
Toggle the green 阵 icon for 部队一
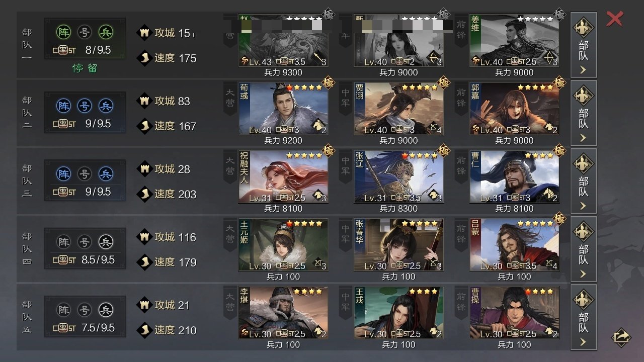64,32
